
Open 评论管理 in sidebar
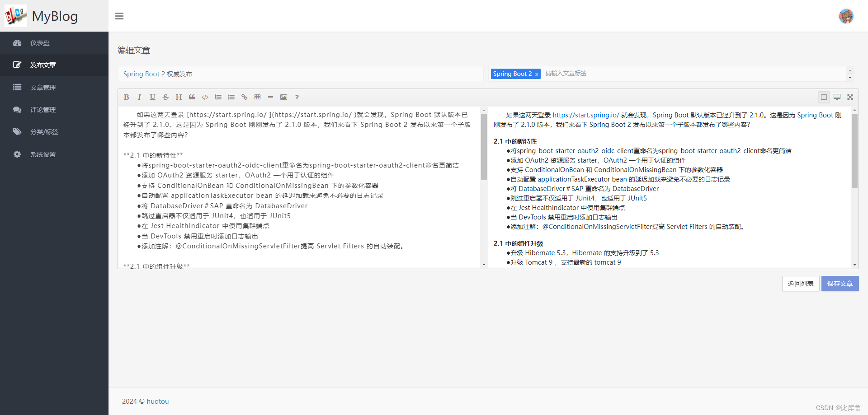coord(54,110)
